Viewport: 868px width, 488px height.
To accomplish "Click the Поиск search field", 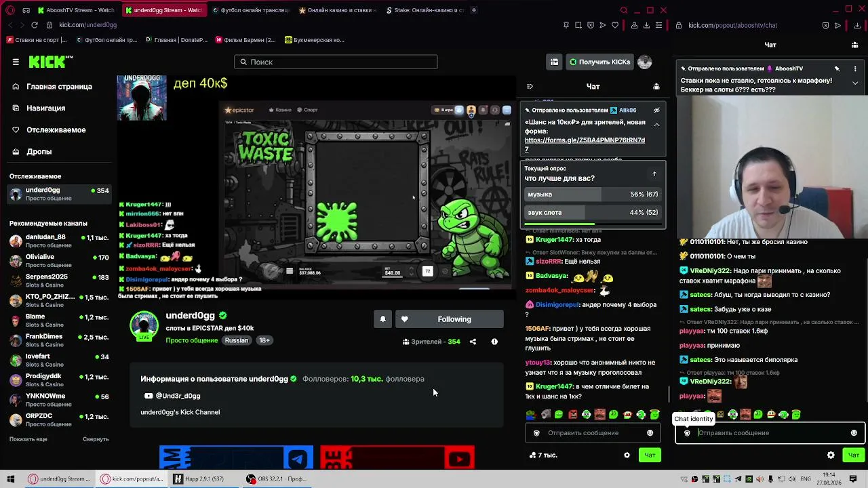I will (x=336, y=62).
